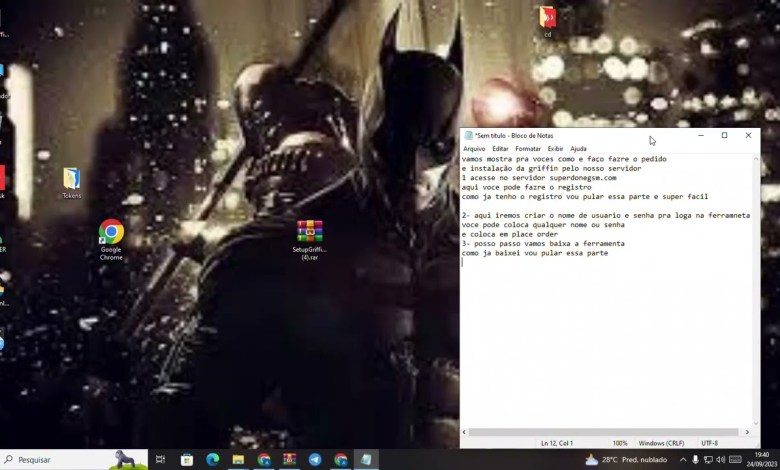The image size is (780, 470).
Task: Click the Pesquisar search box
Action: [x=55, y=460]
